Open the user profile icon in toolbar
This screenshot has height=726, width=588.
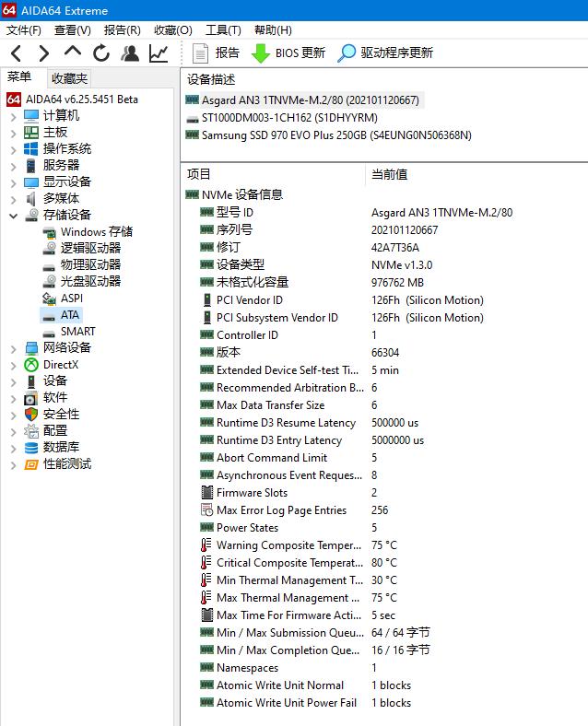(x=130, y=53)
